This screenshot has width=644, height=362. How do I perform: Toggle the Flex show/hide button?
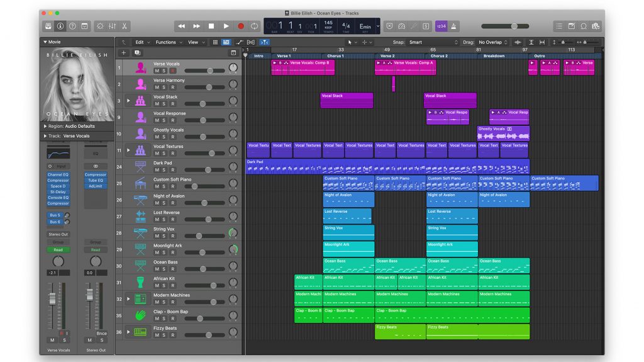[251, 42]
